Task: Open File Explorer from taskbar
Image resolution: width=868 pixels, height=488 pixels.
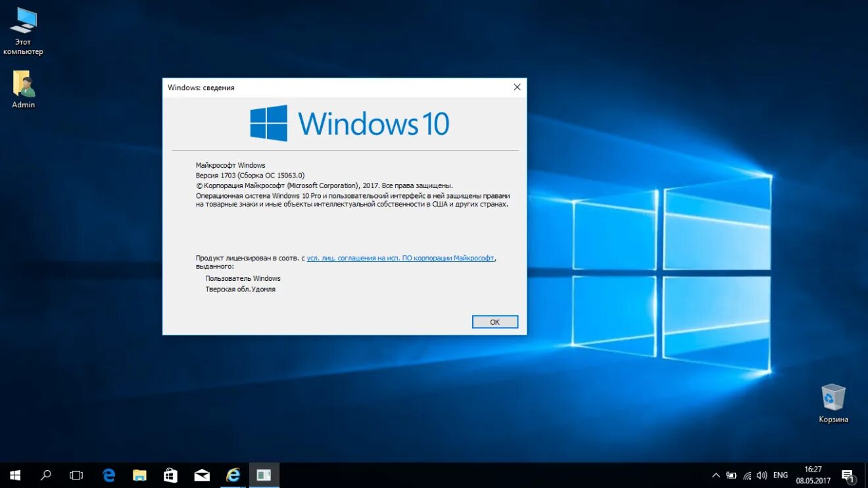Action: click(x=139, y=475)
